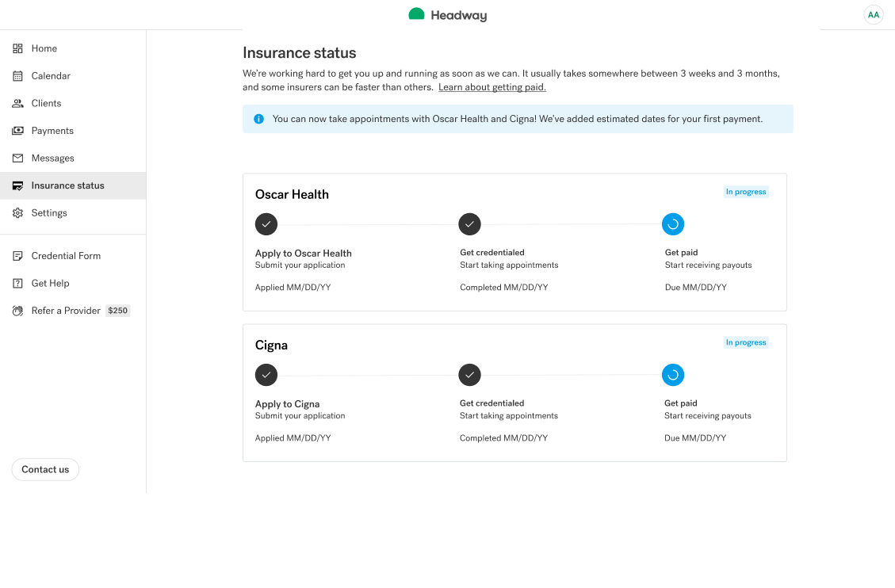
Task: Click the Contact us button
Action: click(x=45, y=469)
